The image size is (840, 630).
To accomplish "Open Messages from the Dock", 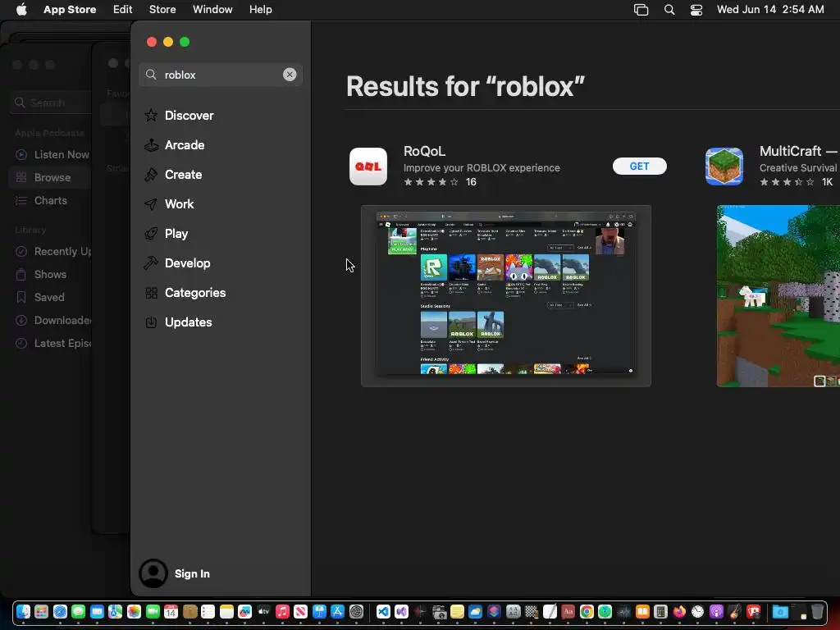I will point(78,611).
